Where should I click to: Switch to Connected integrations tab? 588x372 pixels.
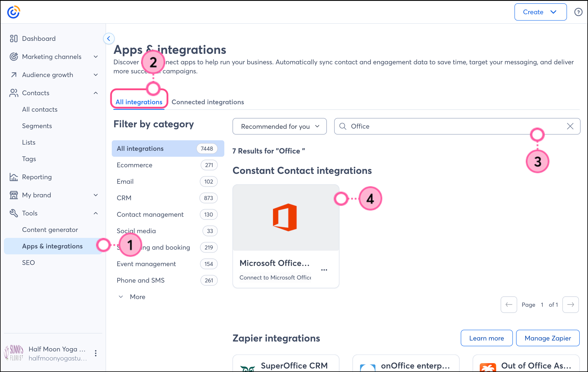208,102
